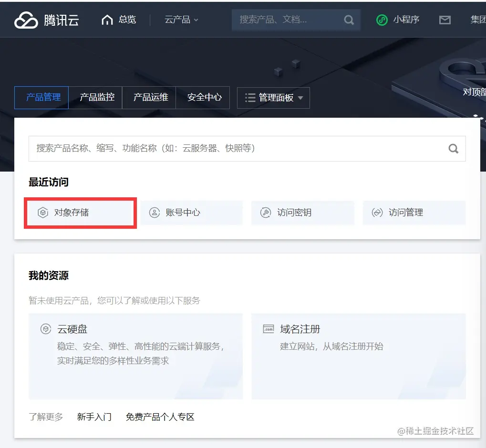This screenshot has width=486, height=448.
Task: Click the product search magnifier icon
Action: (453, 149)
